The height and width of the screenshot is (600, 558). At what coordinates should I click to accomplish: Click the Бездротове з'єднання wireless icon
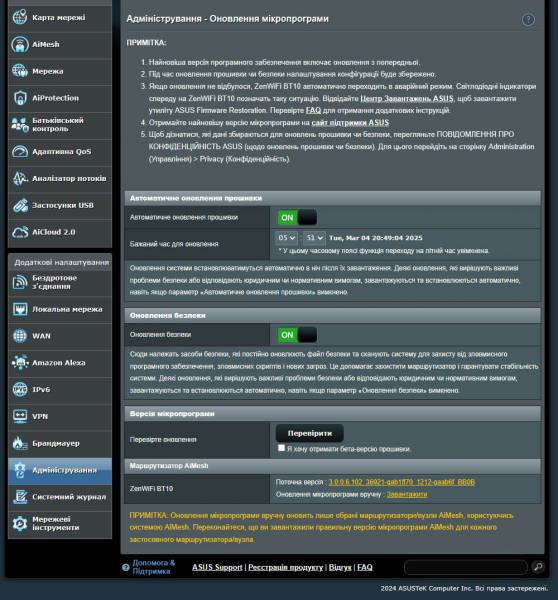pyautogui.click(x=20, y=282)
